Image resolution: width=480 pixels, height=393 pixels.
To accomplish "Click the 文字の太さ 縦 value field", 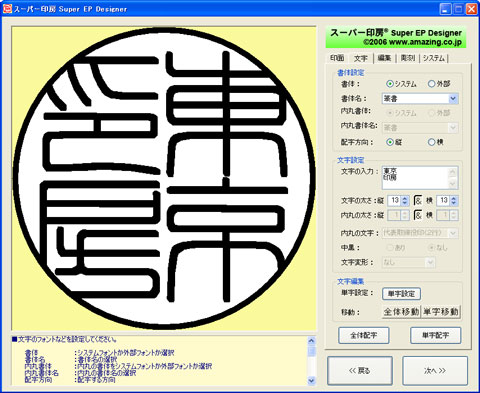I will pyautogui.click(x=395, y=200).
